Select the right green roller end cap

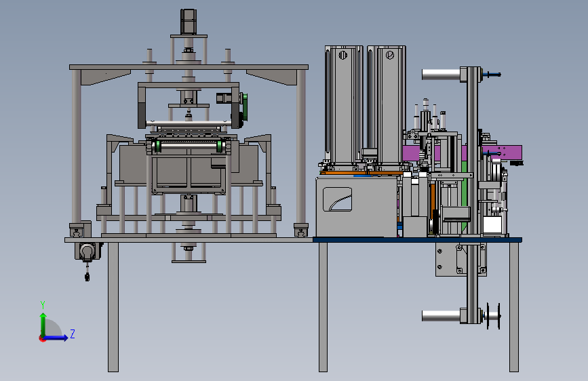[219, 146]
